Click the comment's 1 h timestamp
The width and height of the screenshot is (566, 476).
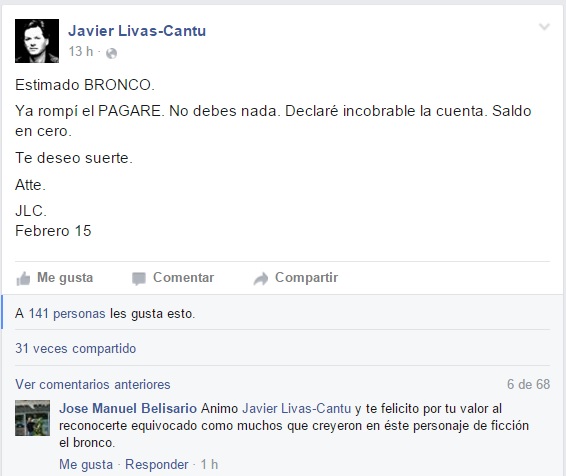209,464
